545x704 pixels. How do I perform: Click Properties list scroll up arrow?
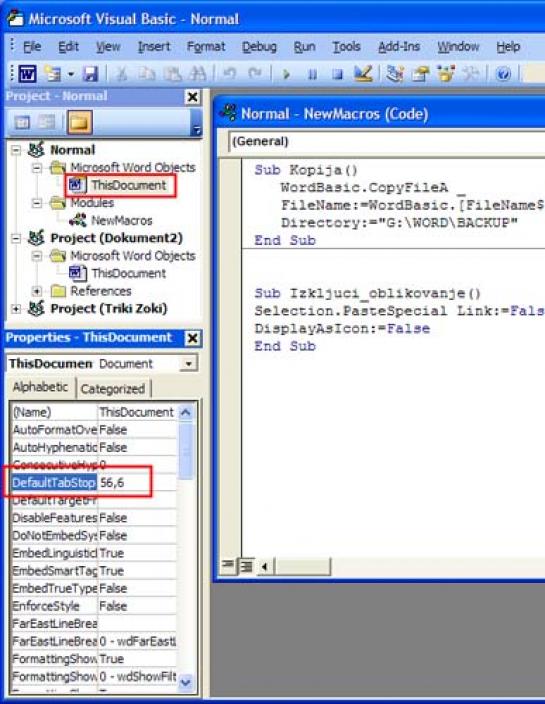point(186,412)
